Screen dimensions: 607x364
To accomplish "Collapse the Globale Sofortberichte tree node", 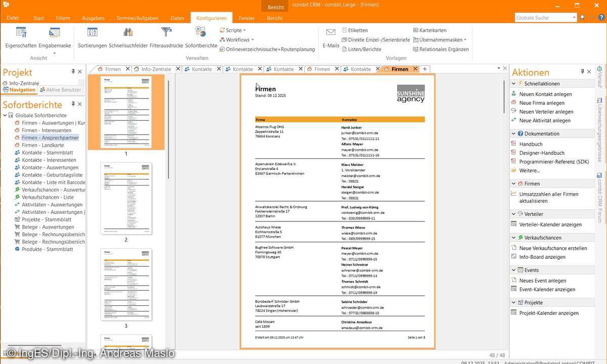I will coord(5,115).
